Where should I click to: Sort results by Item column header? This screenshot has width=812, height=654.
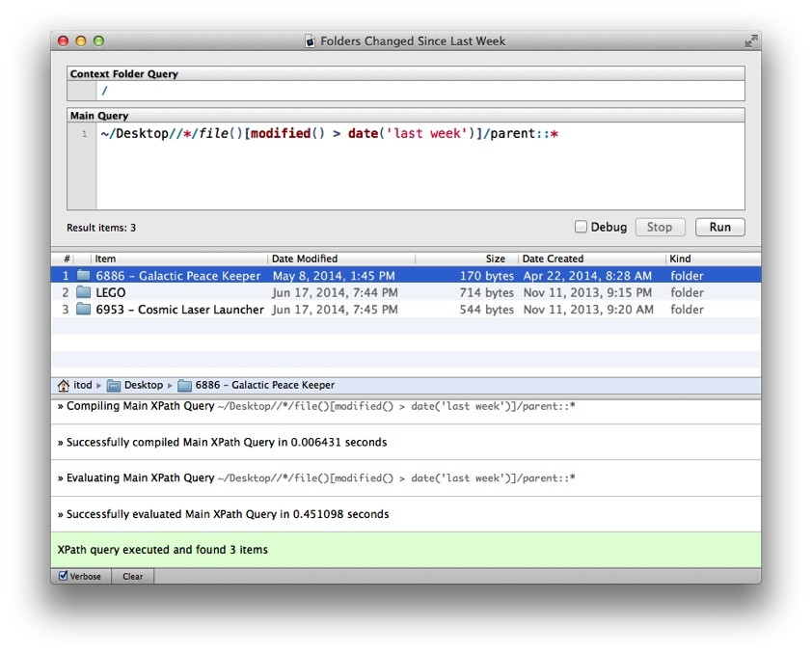click(179, 259)
